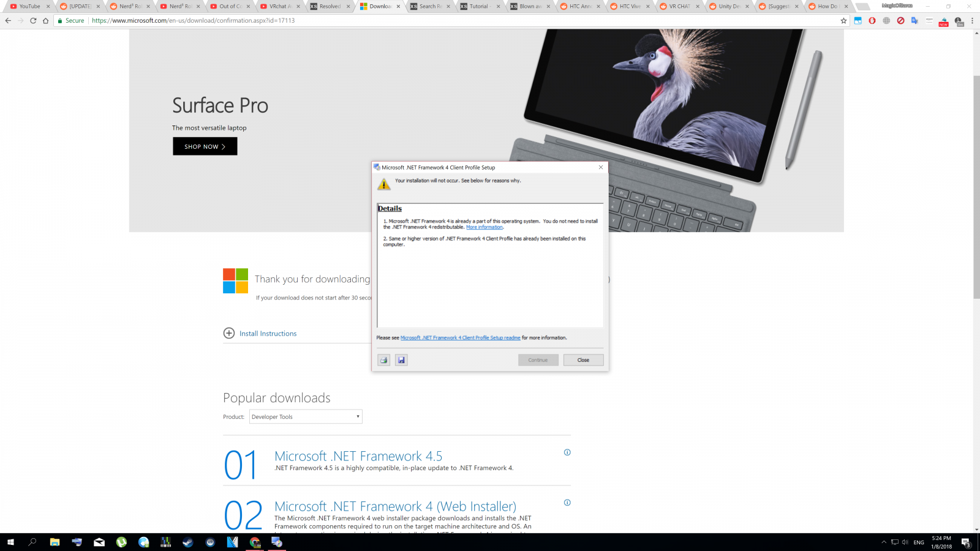Switch to Chrome on the taskbar
This screenshot has height=551, width=980.
pos(255,542)
